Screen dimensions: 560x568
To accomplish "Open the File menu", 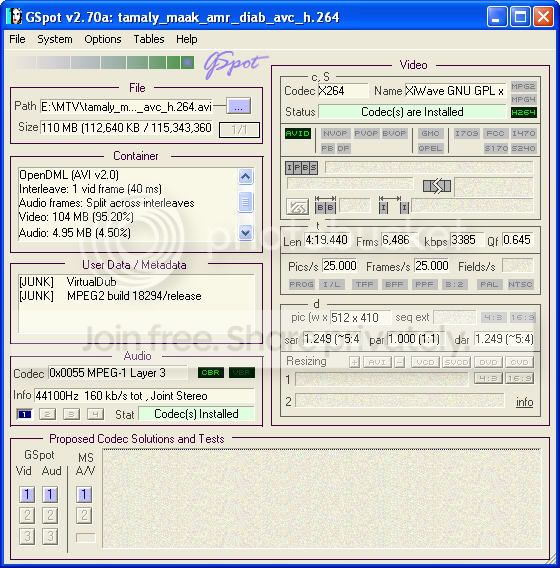I will [x=17, y=39].
